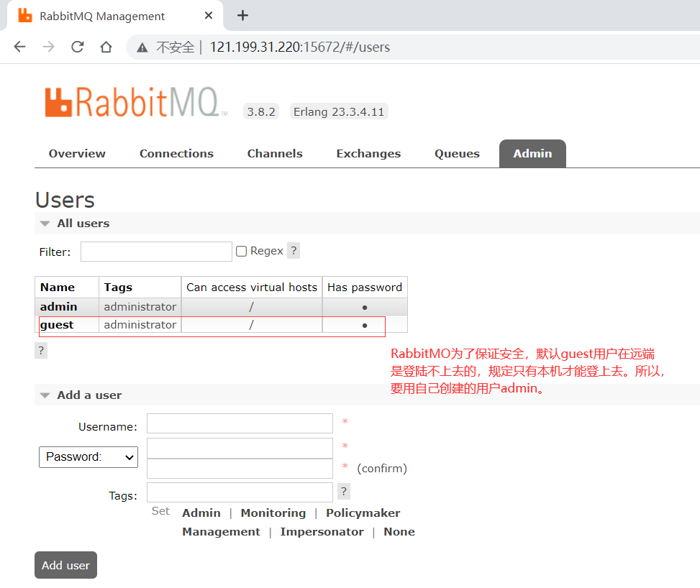Screen dimensions: 700x588
Task: Click the browser forward arrow
Action: (48, 47)
